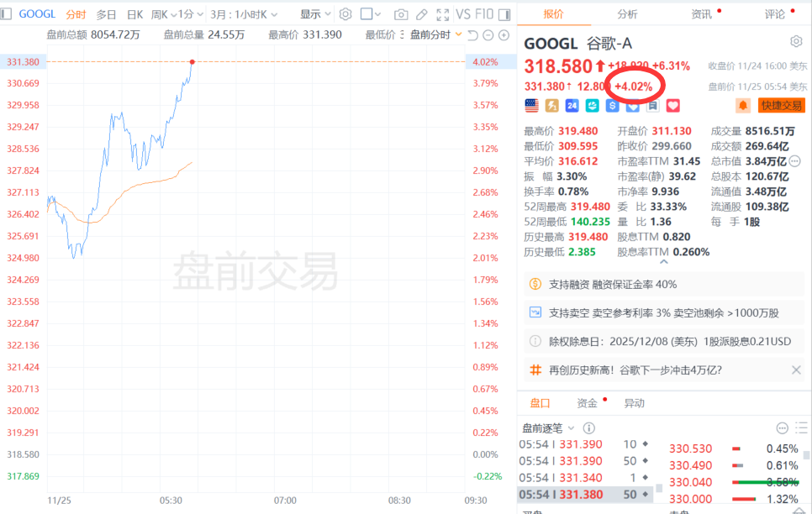Click 支持卖空 short selling info row
The height and width of the screenshot is (514, 812).
(664, 312)
